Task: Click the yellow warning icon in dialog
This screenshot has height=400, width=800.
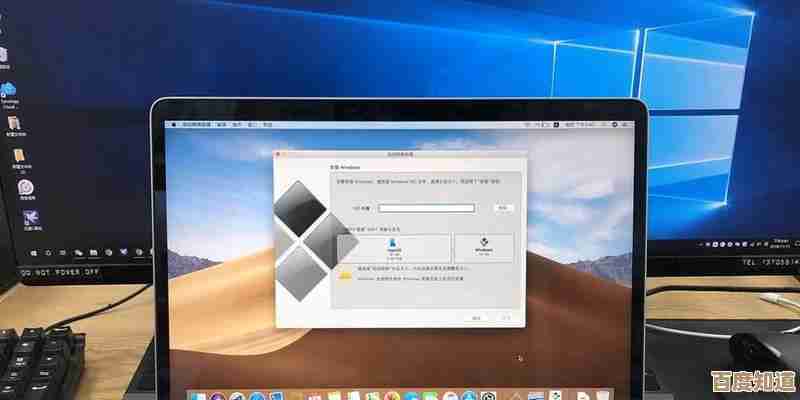Action: tap(345, 272)
